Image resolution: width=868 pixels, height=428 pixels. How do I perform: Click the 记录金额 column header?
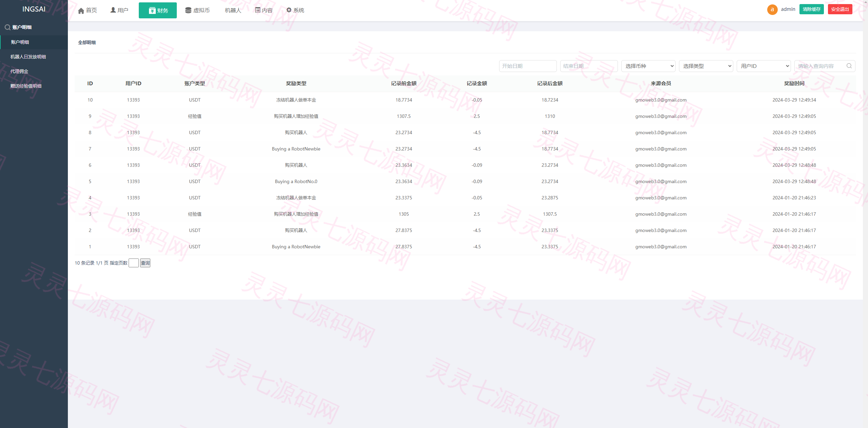[x=477, y=83]
